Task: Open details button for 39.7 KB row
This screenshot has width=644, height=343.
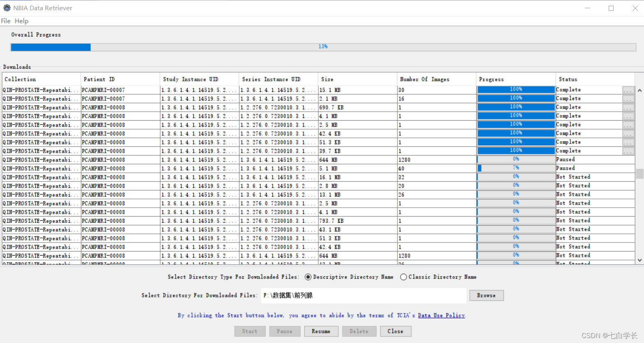Action: [x=628, y=151]
